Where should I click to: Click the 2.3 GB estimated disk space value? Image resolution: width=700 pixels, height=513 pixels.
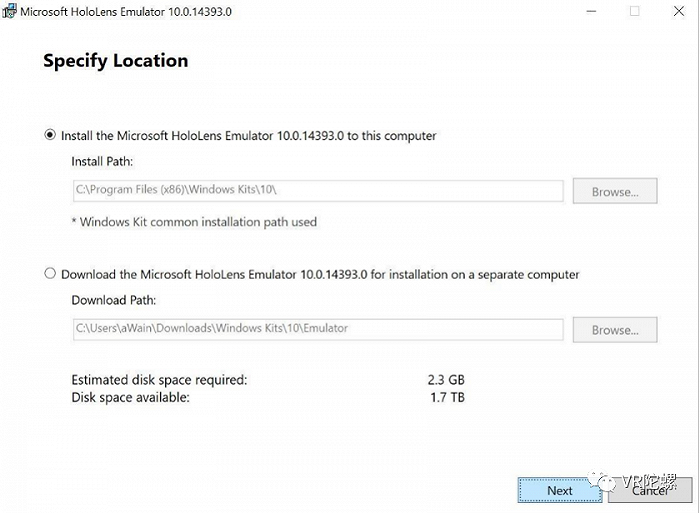coord(446,380)
